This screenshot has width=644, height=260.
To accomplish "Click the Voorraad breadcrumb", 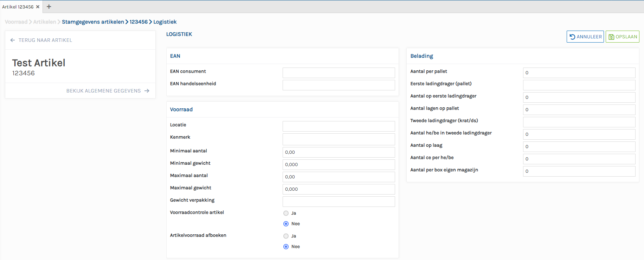I will point(16,22).
